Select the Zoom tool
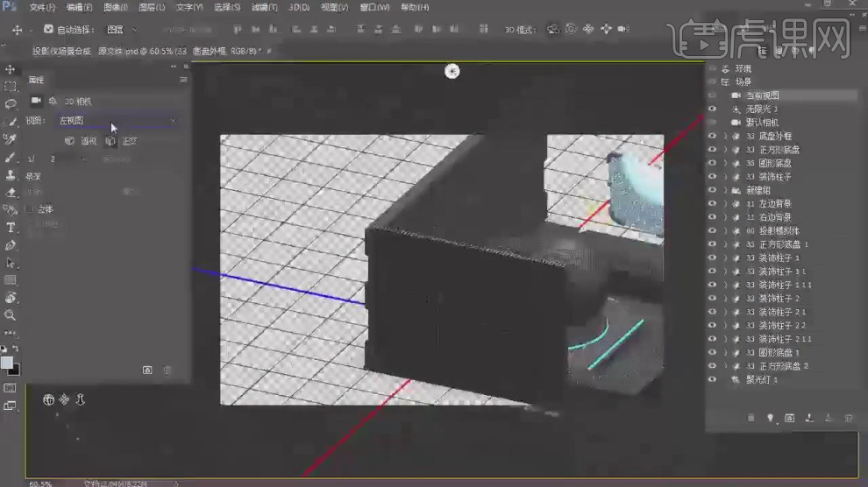 coord(10,315)
